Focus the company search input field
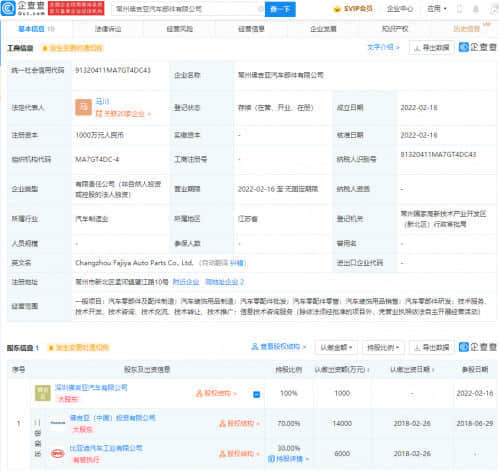 [187, 9]
